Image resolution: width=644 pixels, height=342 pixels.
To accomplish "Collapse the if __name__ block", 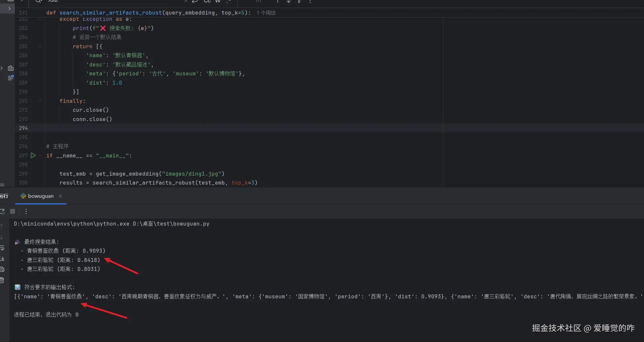I will (40, 155).
